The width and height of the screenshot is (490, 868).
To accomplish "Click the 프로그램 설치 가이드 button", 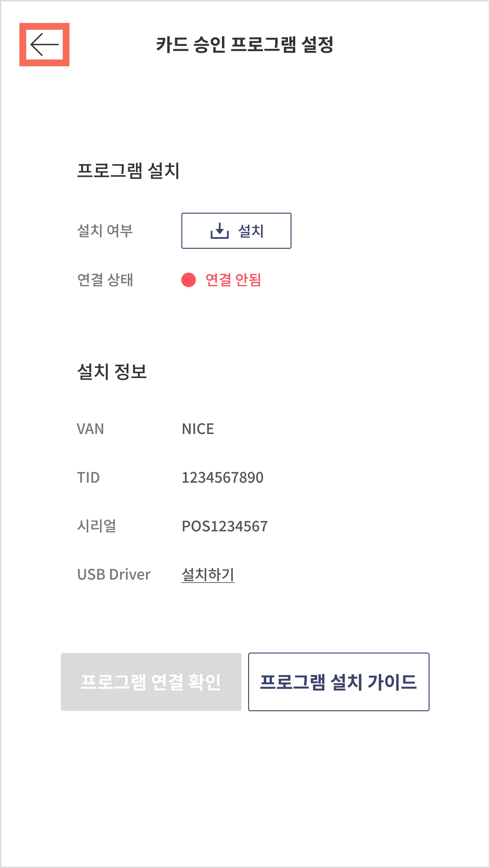I will click(x=339, y=682).
